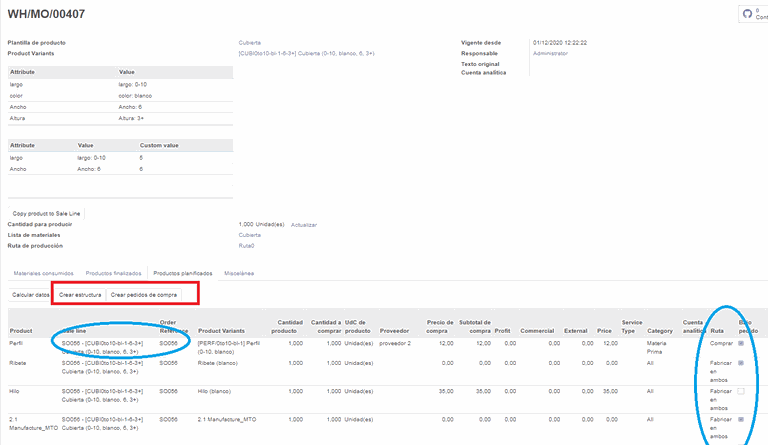The image size is (768, 445).
Task: Open the Productos finalizados tab
Action: click(x=113, y=272)
